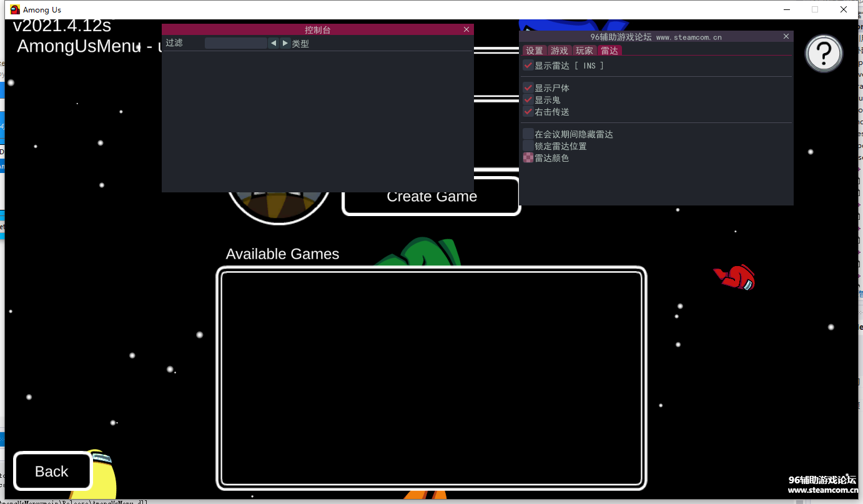Screen dimensions: 863x504
Task: Switch to the 设置 tab
Action: (535, 51)
